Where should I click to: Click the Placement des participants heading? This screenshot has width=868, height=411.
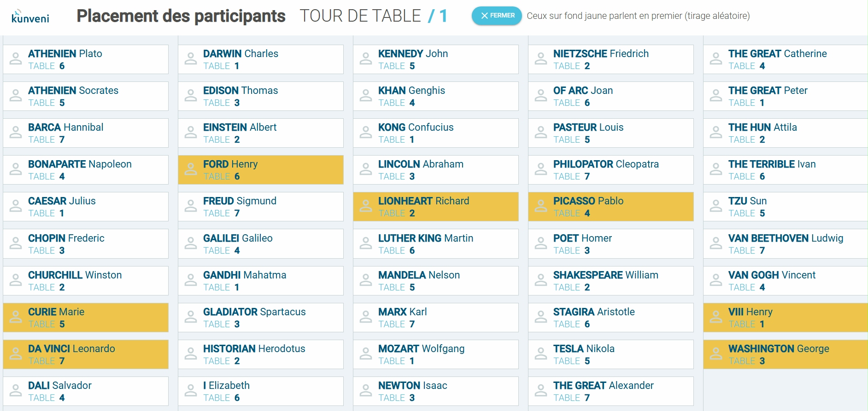point(181,16)
